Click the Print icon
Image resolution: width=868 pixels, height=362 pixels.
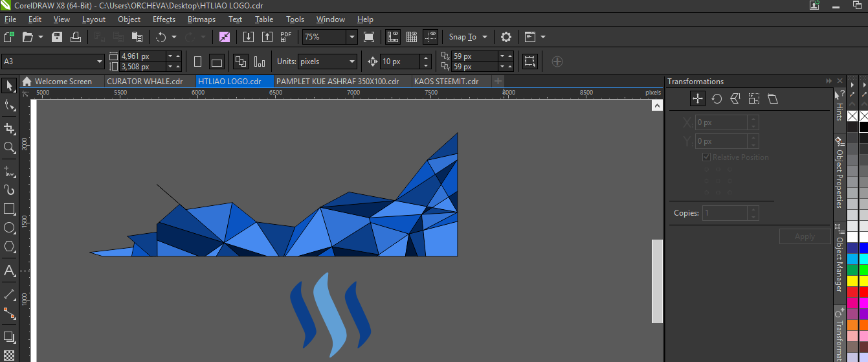[76, 37]
